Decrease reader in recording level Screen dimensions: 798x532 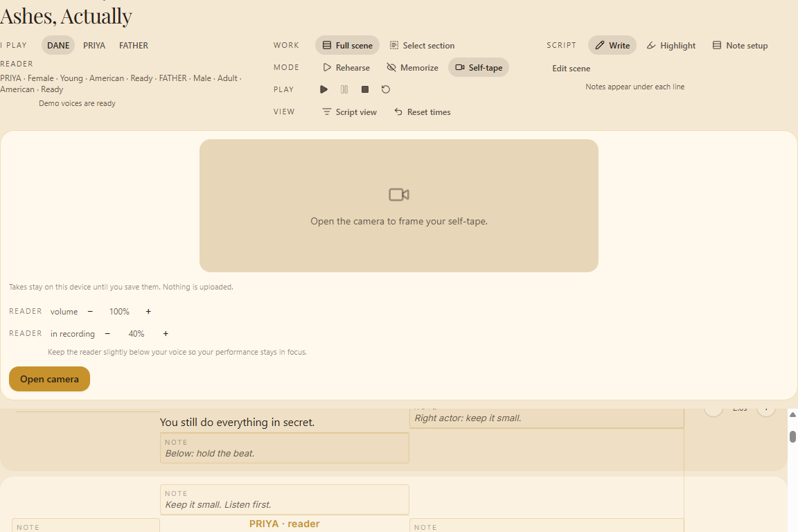(107, 334)
